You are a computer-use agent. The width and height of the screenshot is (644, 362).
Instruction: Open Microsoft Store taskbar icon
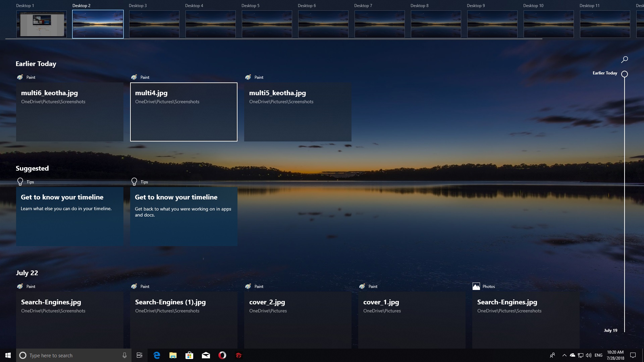(189, 355)
